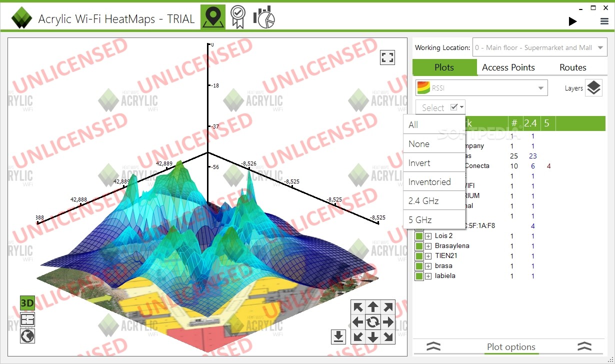Rotate view toward down-left arrow
The image size is (615, 364).
point(358,336)
